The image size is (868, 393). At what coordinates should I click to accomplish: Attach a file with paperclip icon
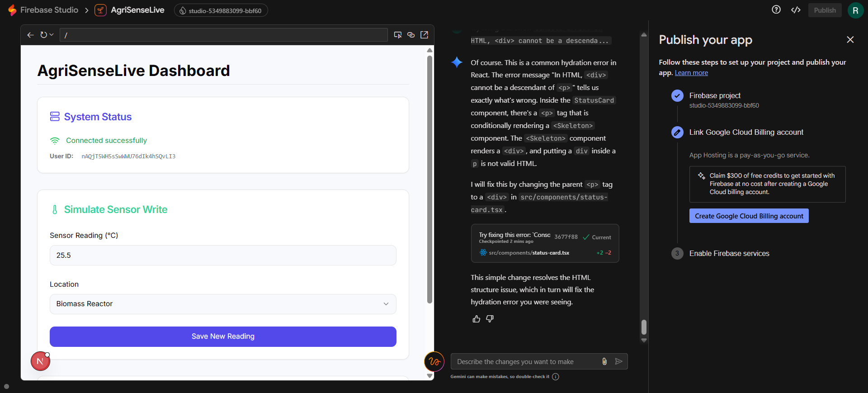pyautogui.click(x=604, y=361)
